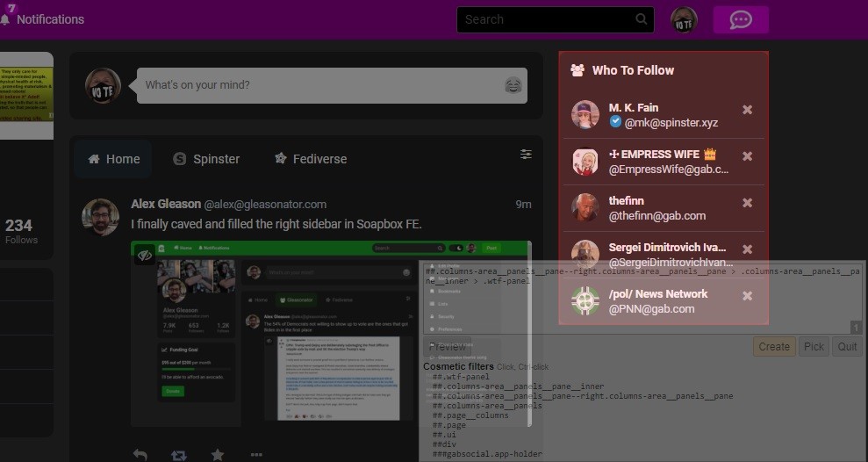Image resolution: width=868 pixels, height=462 pixels.
Task: Click the search magnifier icon
Action: 642,19
